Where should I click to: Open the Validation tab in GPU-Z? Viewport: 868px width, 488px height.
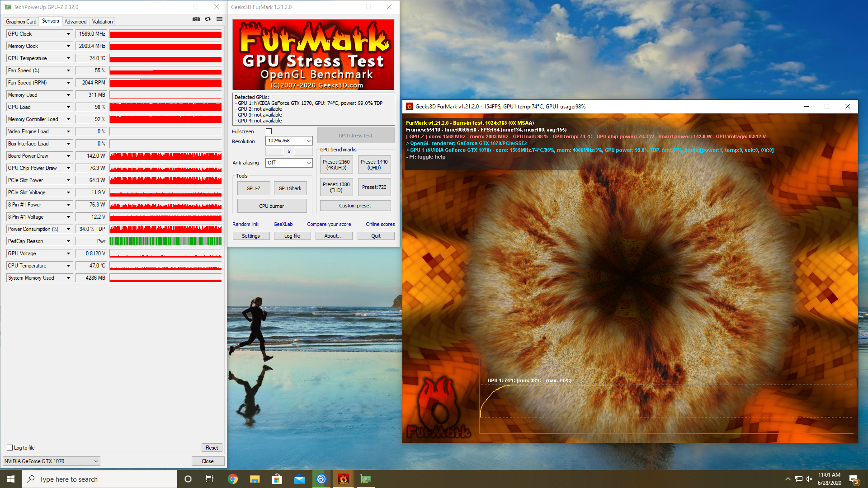pos(103,22)
